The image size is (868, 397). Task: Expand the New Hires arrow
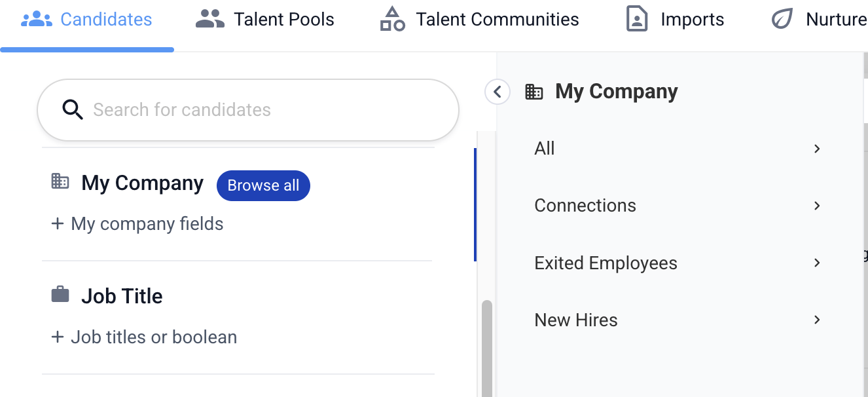point(817,320)
